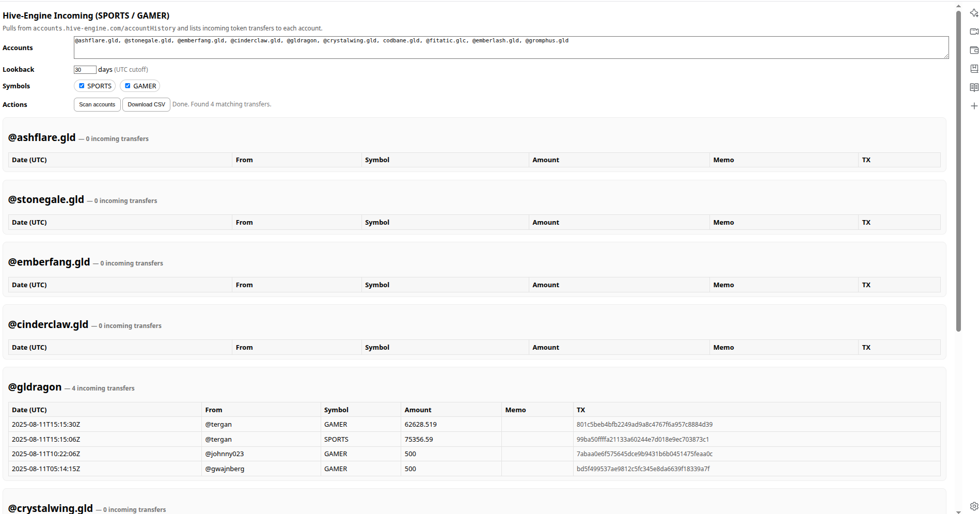Click the amount 62628.519
980x514 pixels.
coord(421,425)
